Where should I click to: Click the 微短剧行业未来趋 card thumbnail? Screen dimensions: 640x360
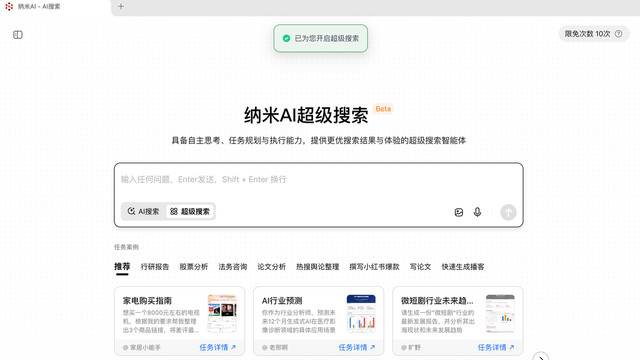[x=500, y=313]
